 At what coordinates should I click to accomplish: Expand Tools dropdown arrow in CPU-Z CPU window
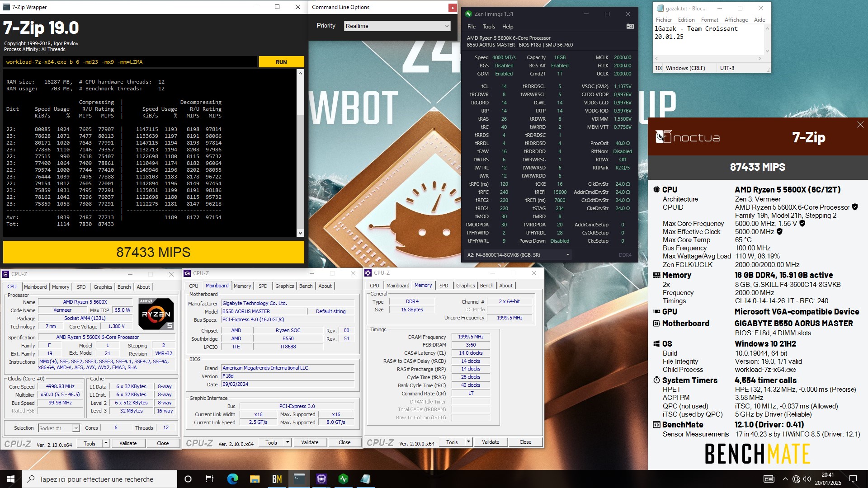106,443
